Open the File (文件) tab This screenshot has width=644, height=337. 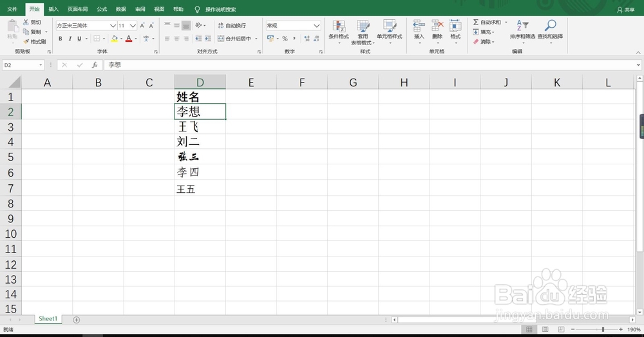point(12,9)
